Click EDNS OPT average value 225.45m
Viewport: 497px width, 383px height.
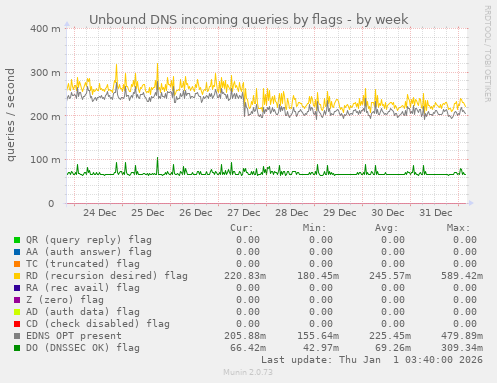[390, 336]
